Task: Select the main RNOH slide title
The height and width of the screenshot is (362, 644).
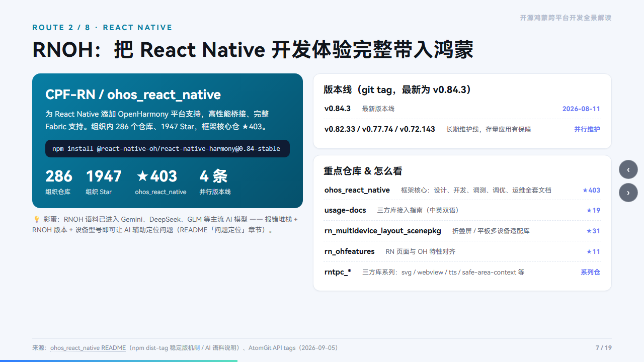Action: coord(253,50)
